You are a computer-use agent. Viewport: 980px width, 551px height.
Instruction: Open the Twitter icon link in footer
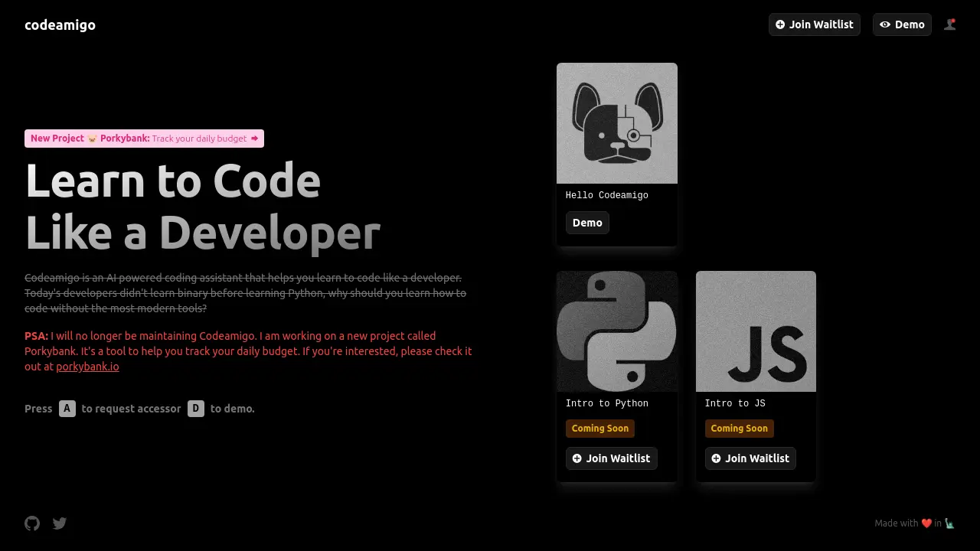tap(60, 523)
